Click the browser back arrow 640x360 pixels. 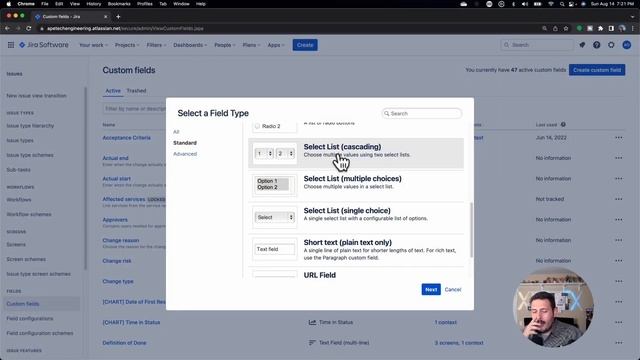click(7, 29)
